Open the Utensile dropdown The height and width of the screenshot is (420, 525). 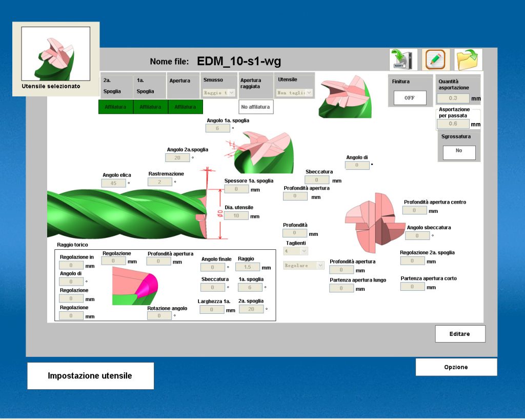click(x=294, y=92)
